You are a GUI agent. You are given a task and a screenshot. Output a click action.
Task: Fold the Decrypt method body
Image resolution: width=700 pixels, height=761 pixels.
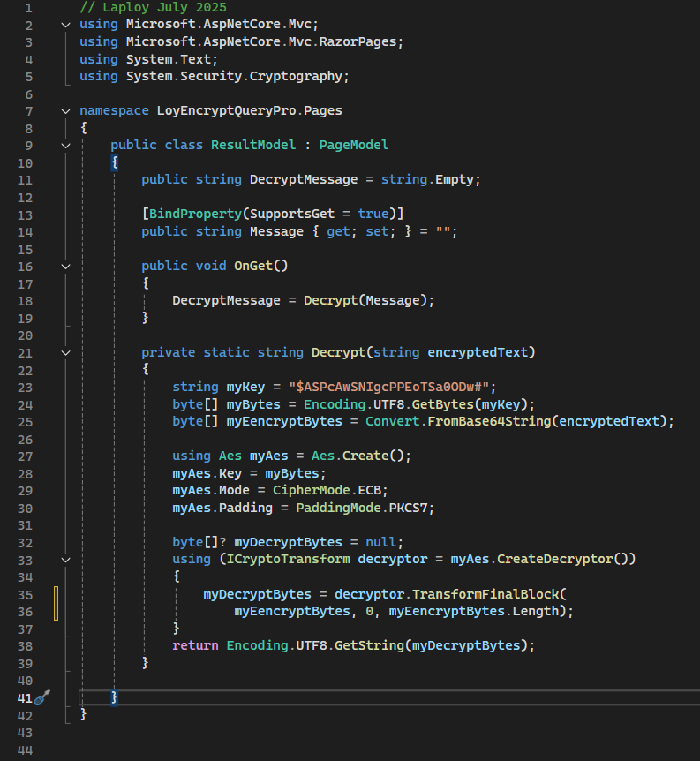(x=66, y=352)
